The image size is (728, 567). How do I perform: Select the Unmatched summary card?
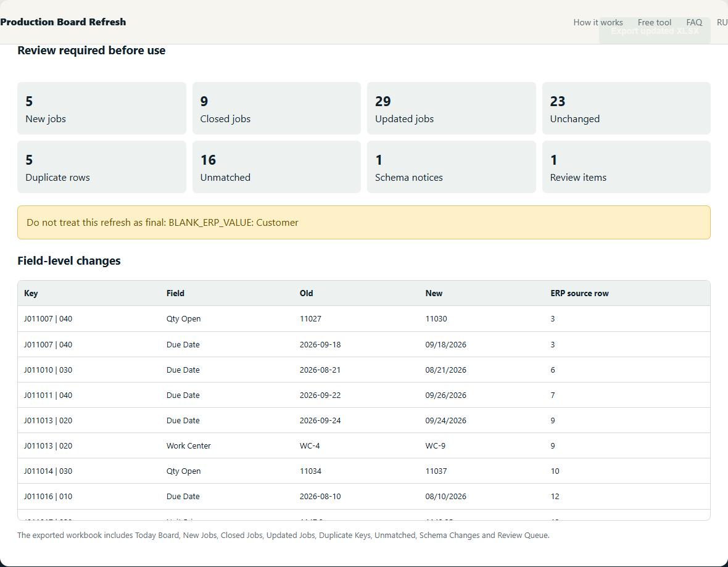tap(276, 167)
